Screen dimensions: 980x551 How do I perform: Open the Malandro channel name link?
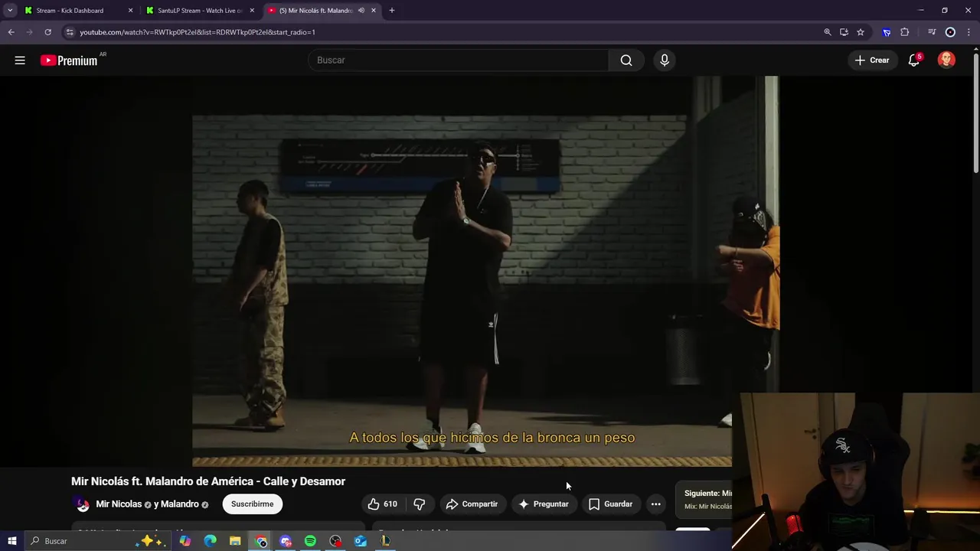180,504
